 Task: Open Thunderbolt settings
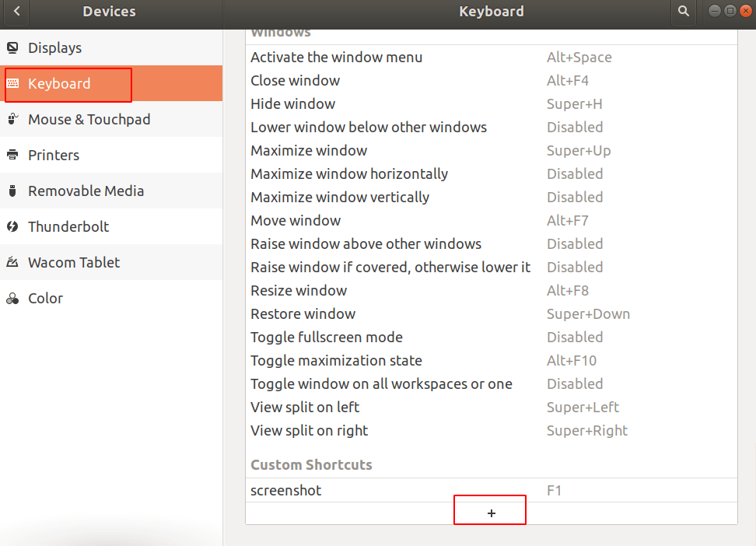(111, 226)
